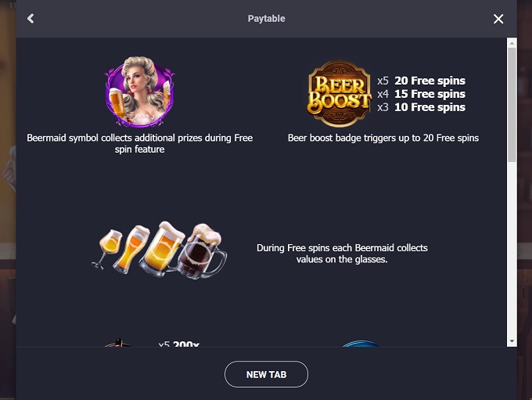
Task: Click the Beer Boost badge icon
Action: [x=339, y=94]
